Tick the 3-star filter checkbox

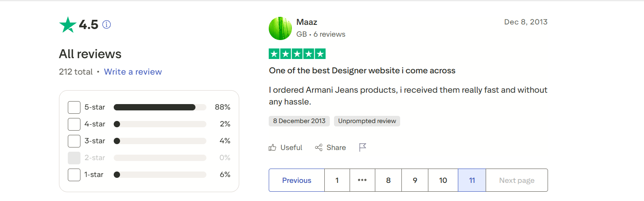74,141
